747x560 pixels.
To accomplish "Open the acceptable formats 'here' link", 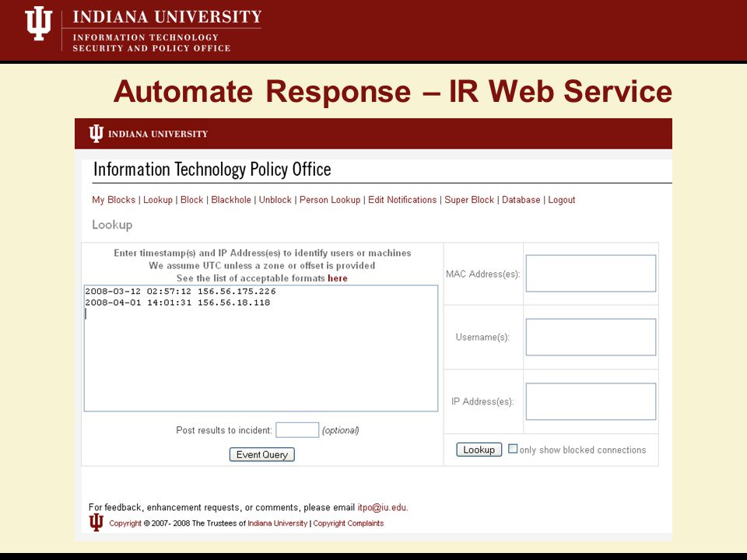I will coord(337,278).
